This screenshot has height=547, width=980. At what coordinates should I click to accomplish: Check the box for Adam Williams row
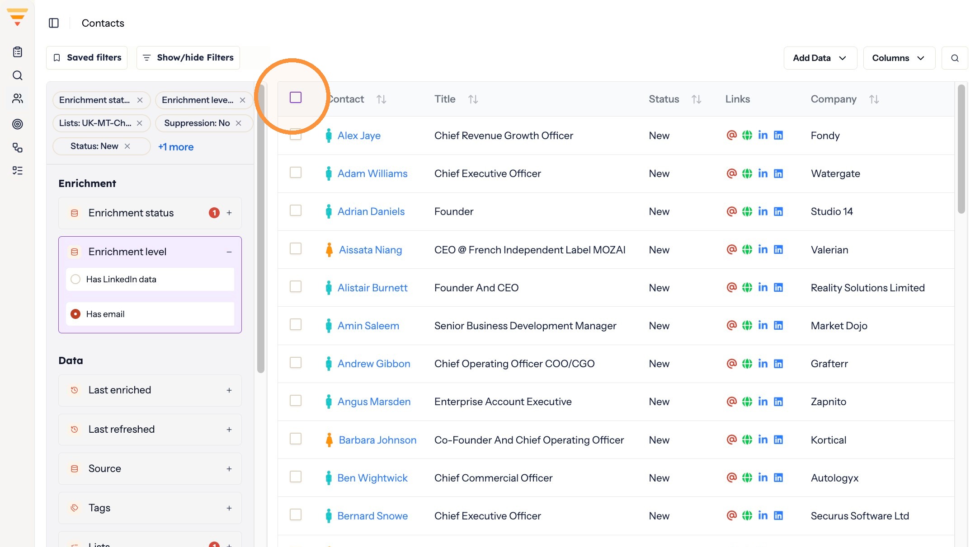pyautogui.click(x=296, y=173)
